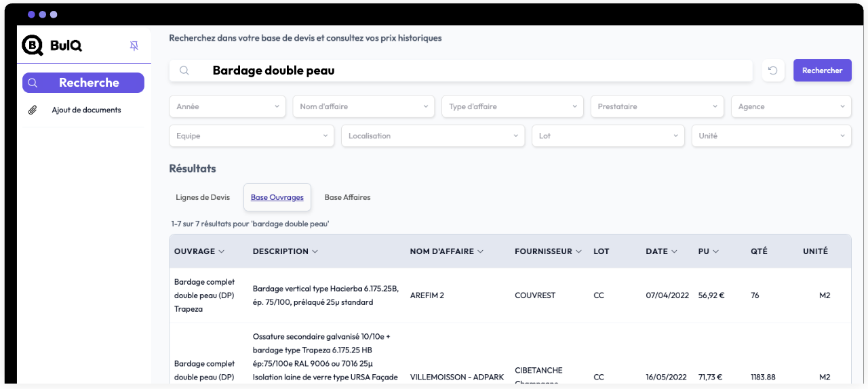
Task: Click the Résultats heading
Action: point(193,169)
